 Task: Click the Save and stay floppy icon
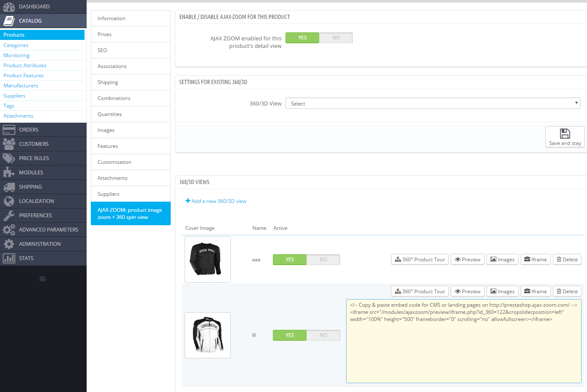coord(565,134)
